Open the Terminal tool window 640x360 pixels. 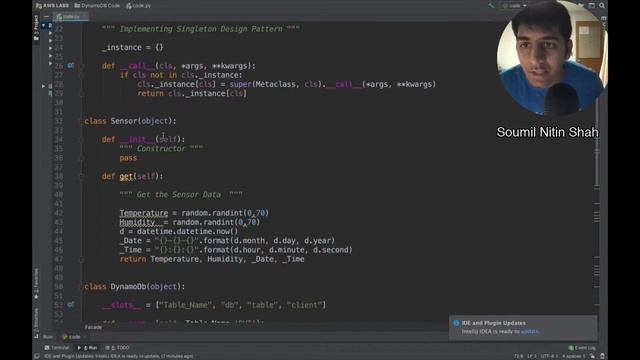point(57,348)
